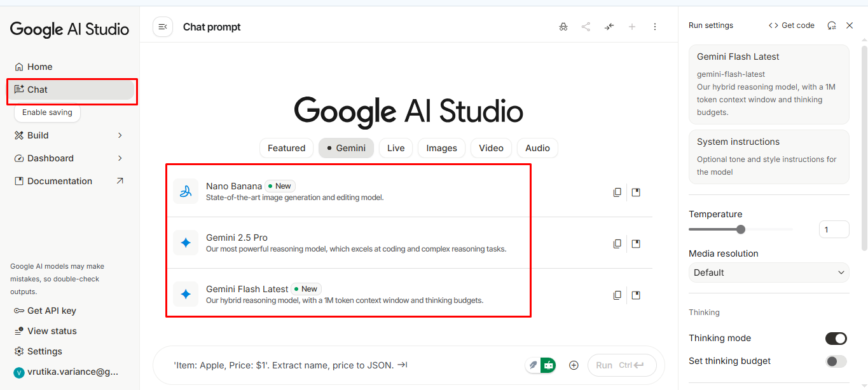This screenshot has width=868, height=390.
Task: Click the Run settings panel scrollbar
Action: pos(864,149)
